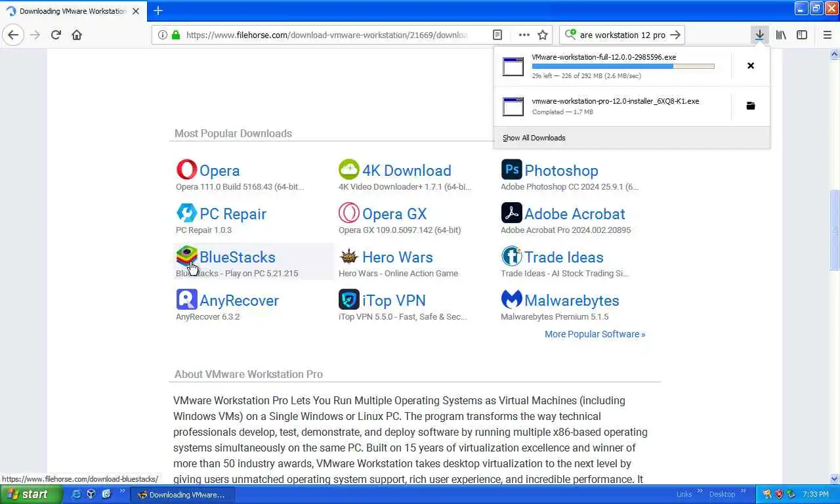Open the Opera GX link

coord(394,214)
